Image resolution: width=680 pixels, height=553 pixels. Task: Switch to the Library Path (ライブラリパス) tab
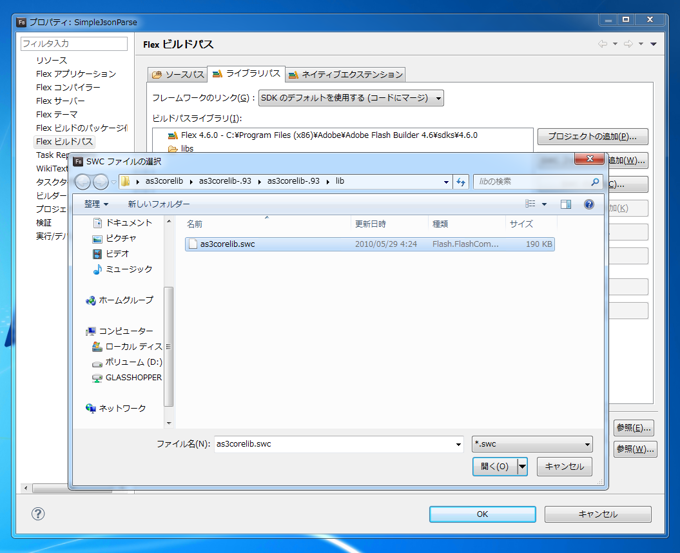(246, 74)
